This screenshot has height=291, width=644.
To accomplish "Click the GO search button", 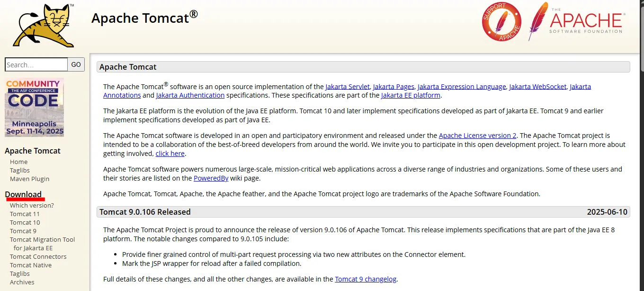I will click(76, 64).
